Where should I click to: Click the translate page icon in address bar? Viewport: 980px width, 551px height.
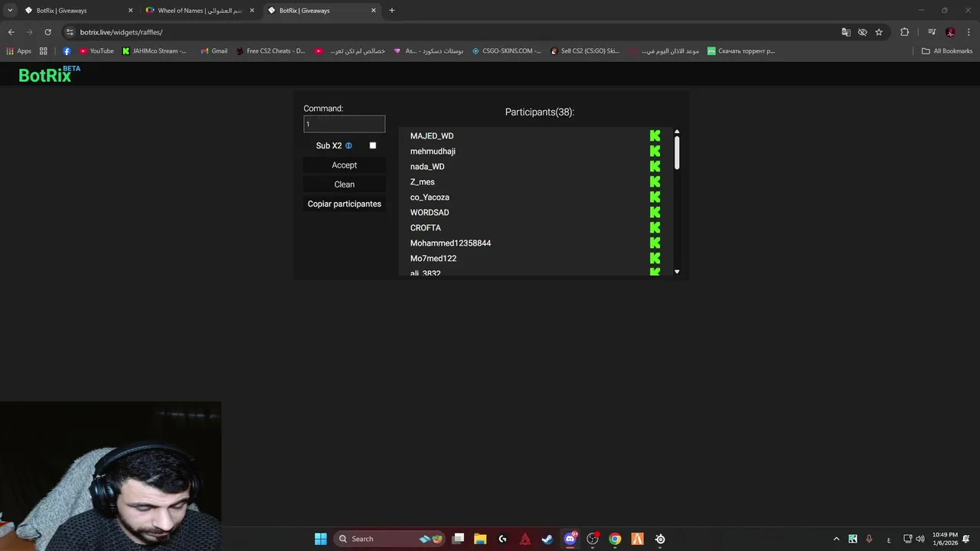846,32
